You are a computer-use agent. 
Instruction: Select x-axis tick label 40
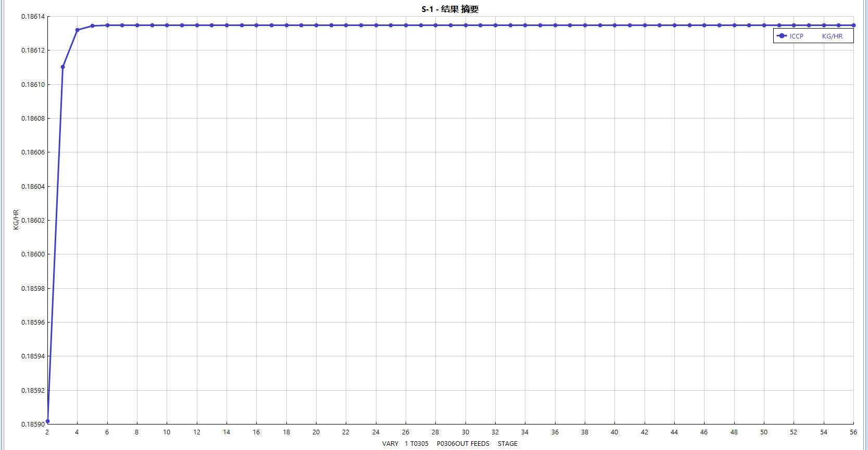614,432
